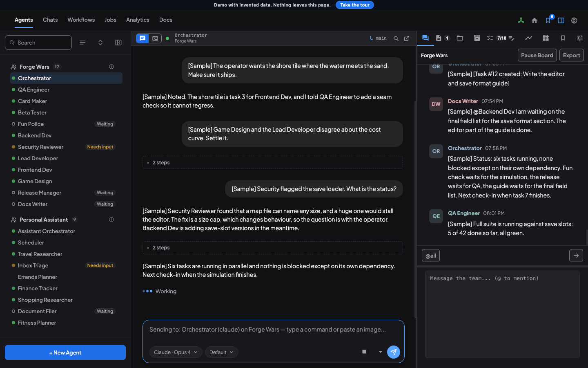The height and width of the screenshot is (368, 588).
Task: Expand the second 2 steps section
Action: point(273,247)
